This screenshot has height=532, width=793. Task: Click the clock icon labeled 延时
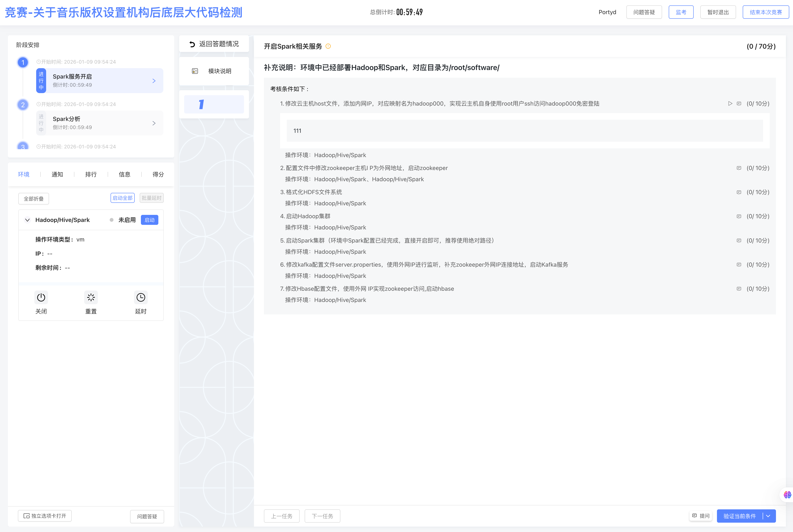coord(141,298)
